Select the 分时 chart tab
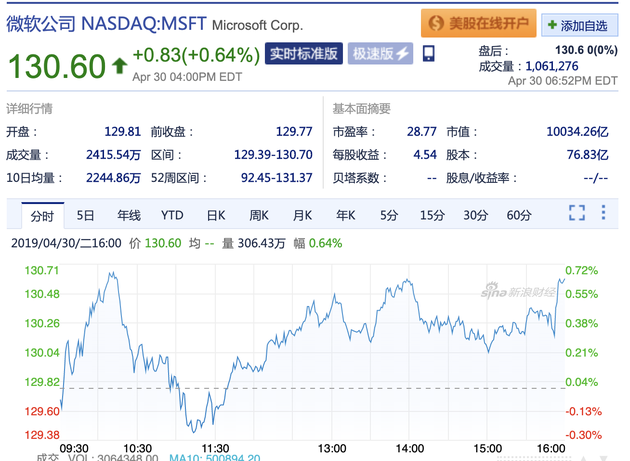 [42, 216]
